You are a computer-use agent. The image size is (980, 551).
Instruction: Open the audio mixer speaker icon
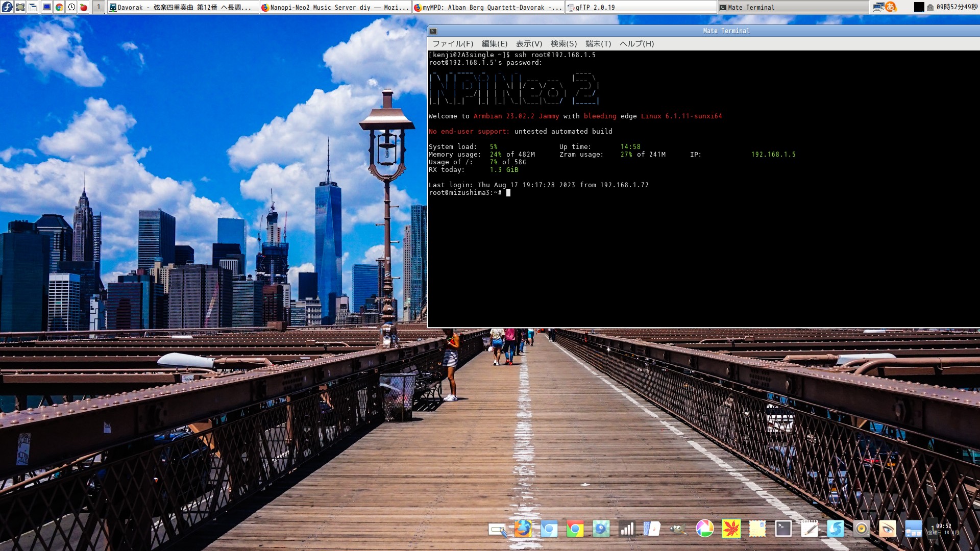tap(863, 530)
